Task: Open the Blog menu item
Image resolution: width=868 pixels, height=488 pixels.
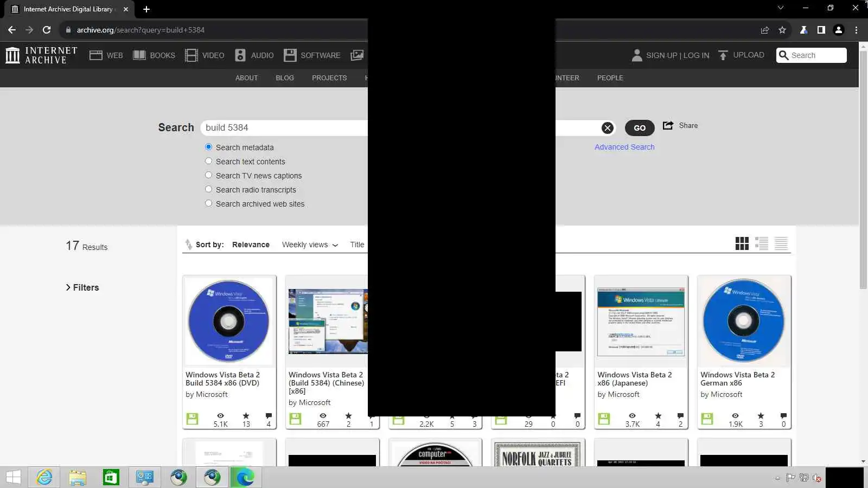Action: tap(285, 78)
